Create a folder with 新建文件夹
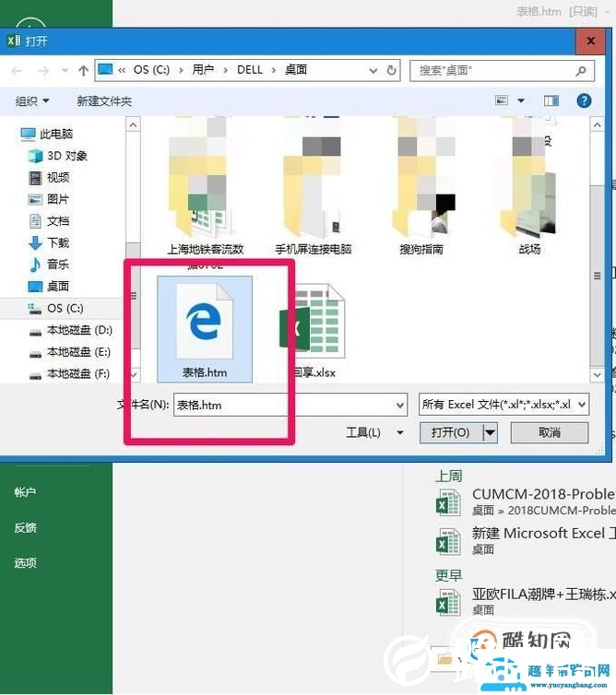The height and width of the screenshot is (695, 616). tap(104, 101)
